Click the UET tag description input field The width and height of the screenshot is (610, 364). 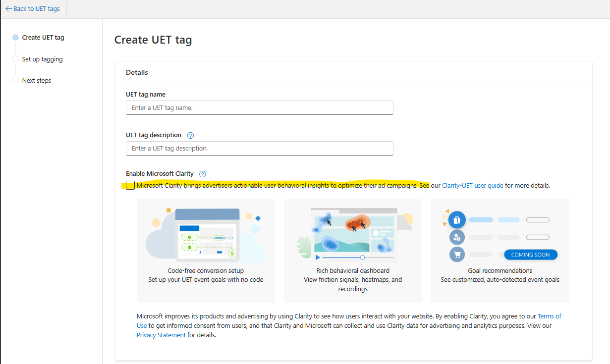260,148
